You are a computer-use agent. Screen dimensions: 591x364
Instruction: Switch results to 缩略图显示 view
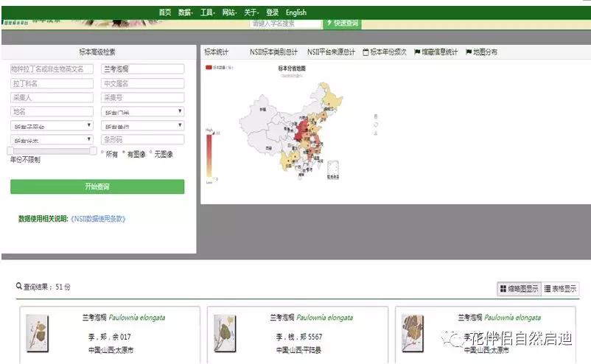coord(519,289)
